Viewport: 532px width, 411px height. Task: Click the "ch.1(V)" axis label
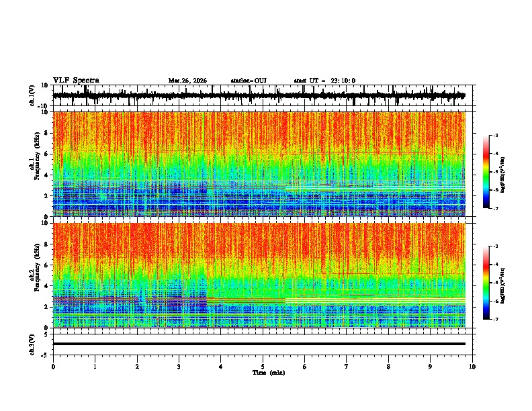(32, 95)
